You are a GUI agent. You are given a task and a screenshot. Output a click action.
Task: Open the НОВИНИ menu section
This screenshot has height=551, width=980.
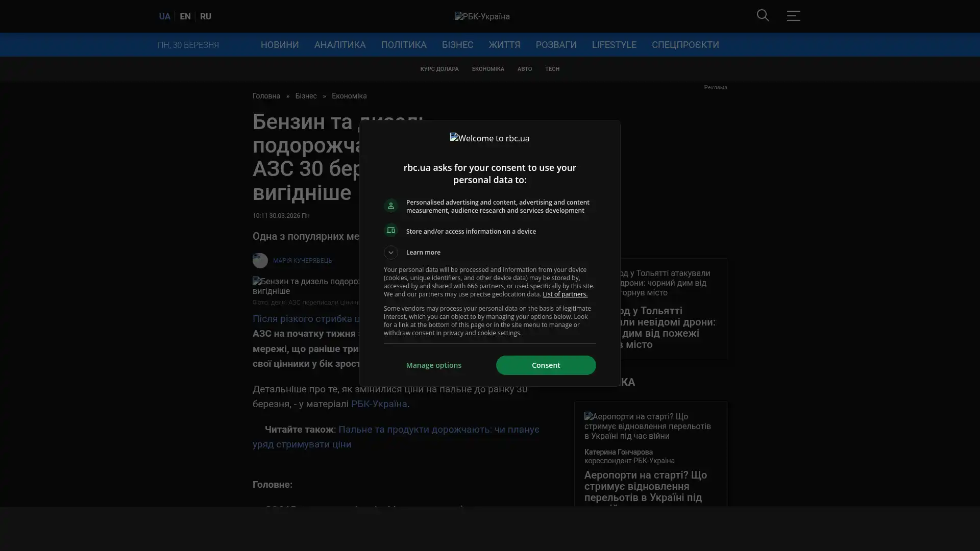[279, 45]
